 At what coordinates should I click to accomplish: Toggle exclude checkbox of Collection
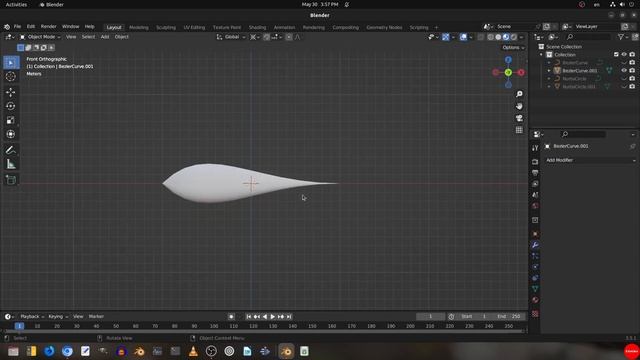pyautogui.click(x=616, y=54)
